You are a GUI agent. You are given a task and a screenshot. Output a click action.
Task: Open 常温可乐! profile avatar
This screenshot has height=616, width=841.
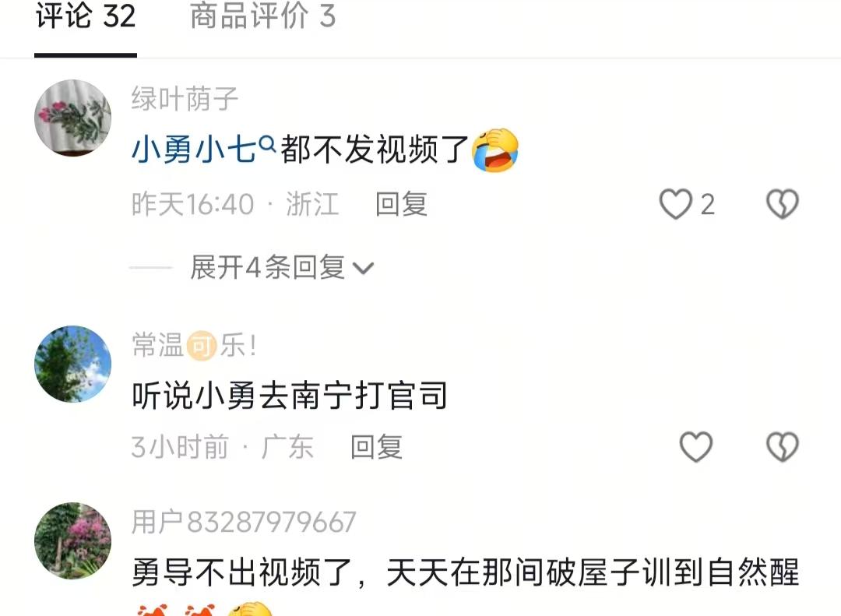(x=72, y=364)
